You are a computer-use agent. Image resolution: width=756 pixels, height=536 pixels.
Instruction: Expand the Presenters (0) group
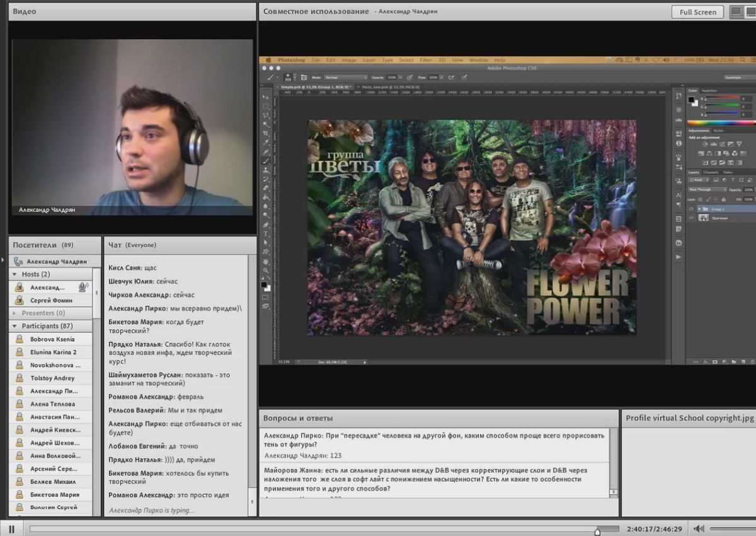[14, 313]
